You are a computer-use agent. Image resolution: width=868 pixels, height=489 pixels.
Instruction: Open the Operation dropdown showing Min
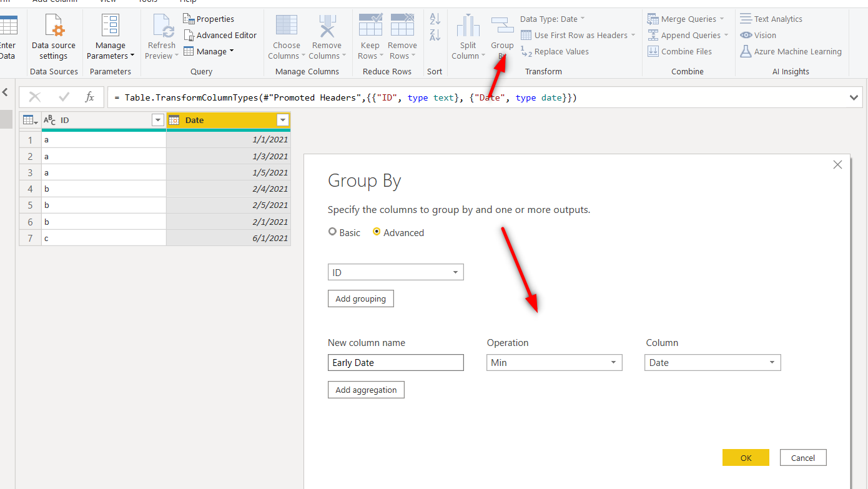click(554, 363)
